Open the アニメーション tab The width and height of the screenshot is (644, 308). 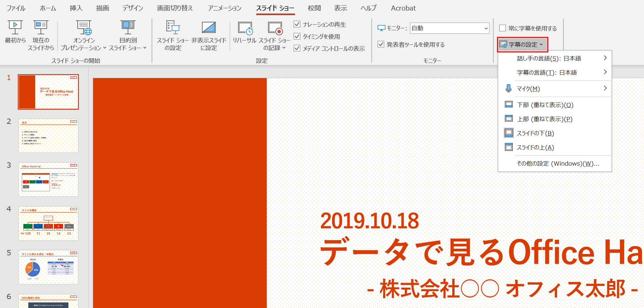pyautogui.click(x=225, y=8)
